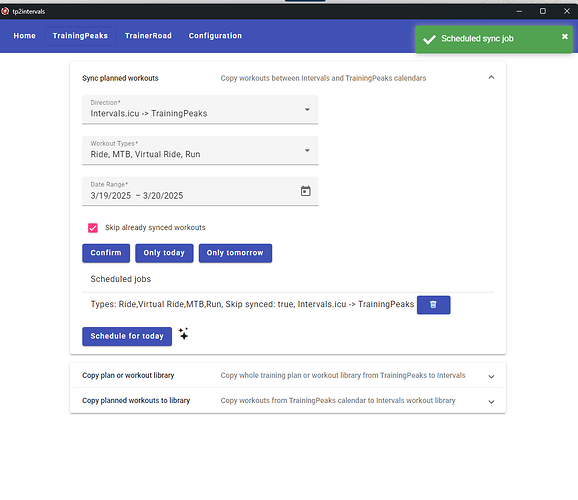This screenshot has width=578, height=500.
Task: Expand Copy planned workouts to library section
Action: coord(288,400)
